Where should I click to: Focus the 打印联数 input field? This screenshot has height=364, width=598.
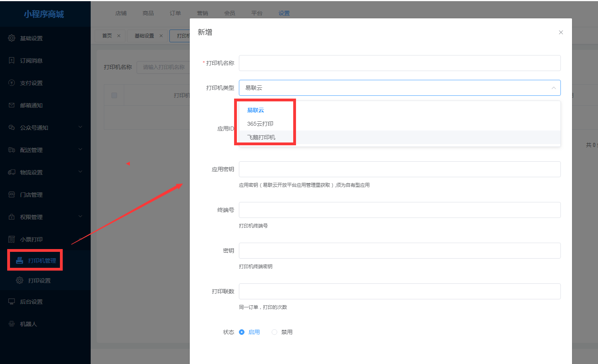(400, 291)
